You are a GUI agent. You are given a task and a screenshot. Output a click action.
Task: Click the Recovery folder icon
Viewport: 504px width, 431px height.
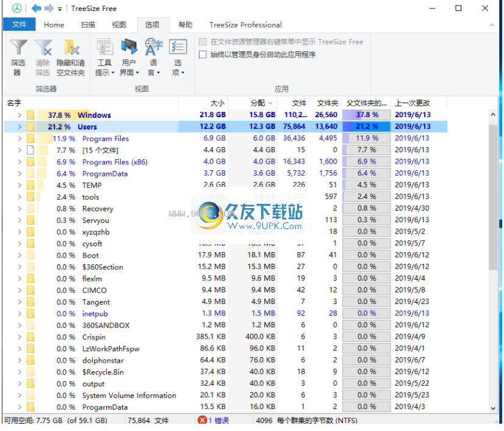(31, 208)
